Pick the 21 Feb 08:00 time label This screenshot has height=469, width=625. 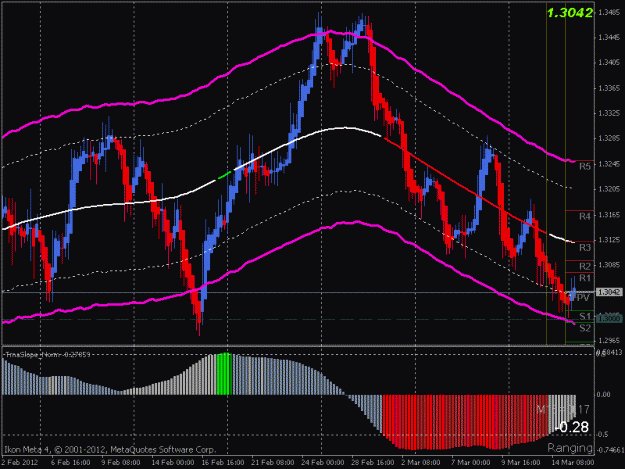(x=273, y=462)
